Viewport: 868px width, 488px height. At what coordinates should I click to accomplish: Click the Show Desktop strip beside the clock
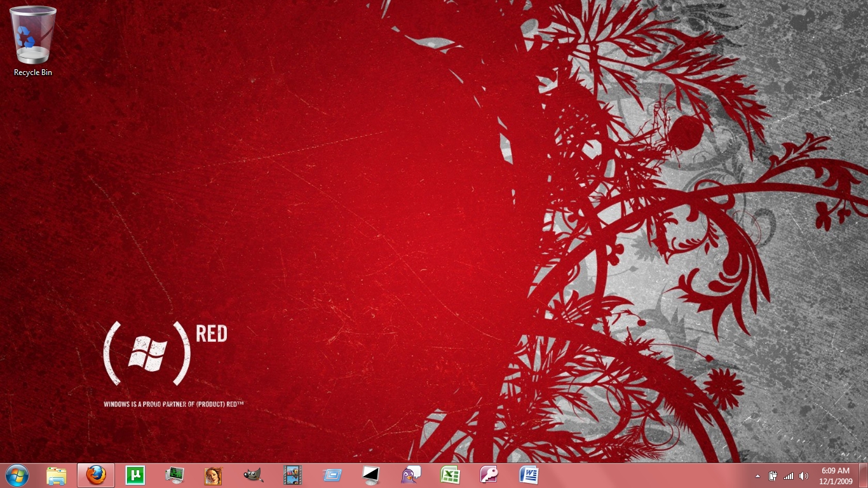pyautogui.click(x=863, y=476)
